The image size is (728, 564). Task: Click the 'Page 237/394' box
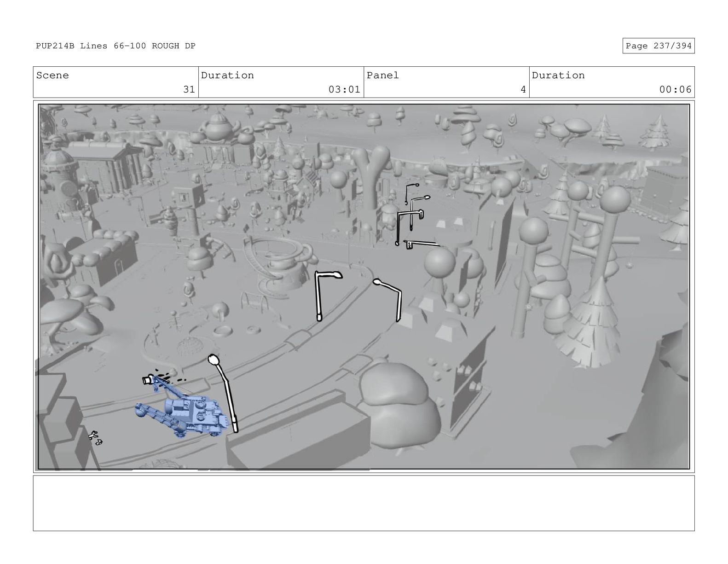point(658,46)
